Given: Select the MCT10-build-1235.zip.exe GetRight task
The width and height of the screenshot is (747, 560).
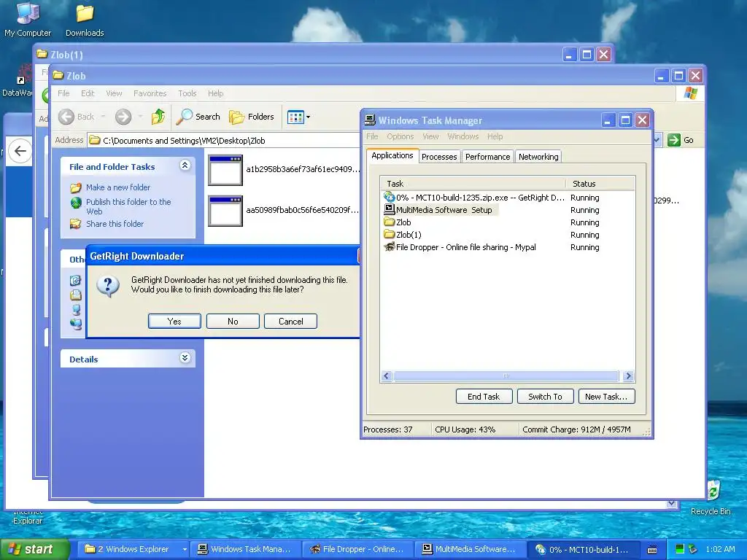Looking at the screenshot, I should point(508,198).
